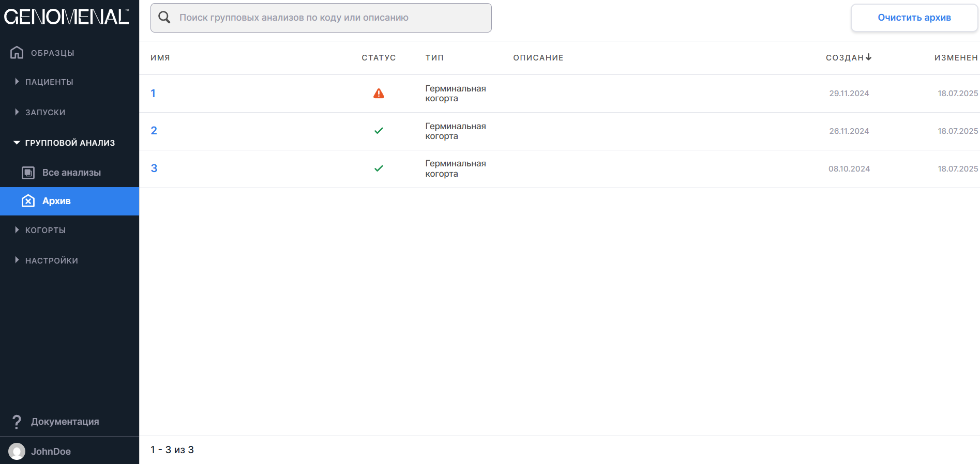
Task: Open archived analysis named 3
Action: [154, 168]
